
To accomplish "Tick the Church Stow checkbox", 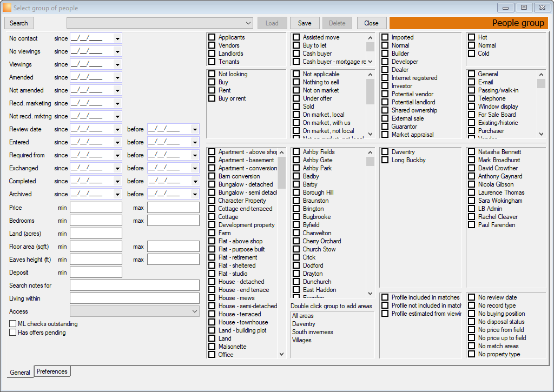I will [296, 249].
